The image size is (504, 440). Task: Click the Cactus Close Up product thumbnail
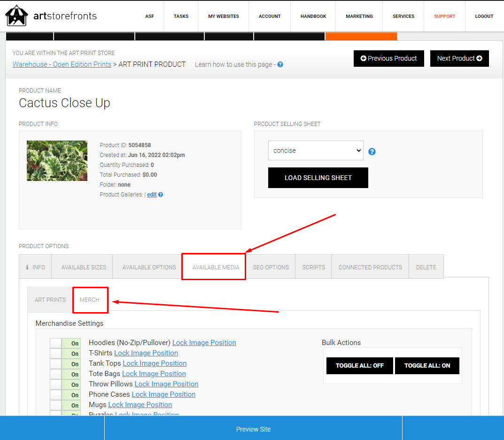coord(57,160)
